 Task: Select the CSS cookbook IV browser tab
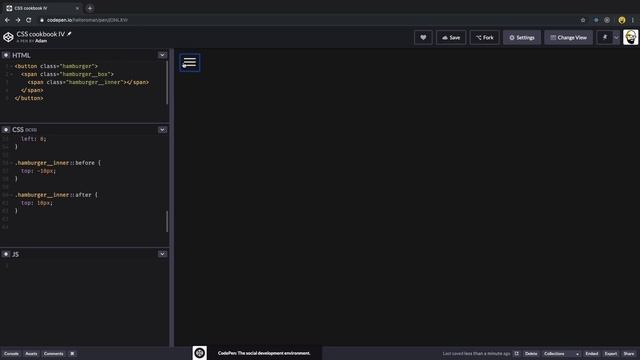coord(42,8)
